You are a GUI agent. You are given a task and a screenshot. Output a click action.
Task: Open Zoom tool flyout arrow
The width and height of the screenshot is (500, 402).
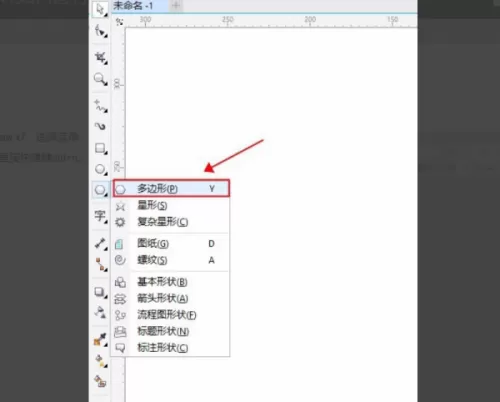105,84
